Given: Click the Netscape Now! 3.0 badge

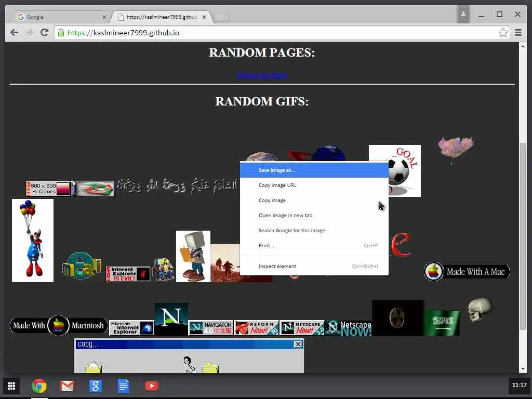Looking at the screenshot, I should 302,328.
